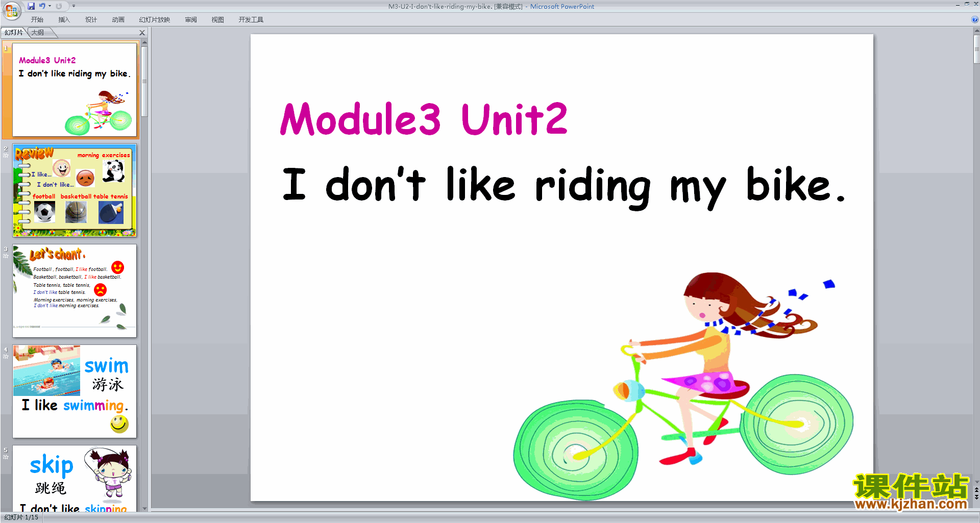Viewport: 980px width, 523px height.
Task: Restore down the PowerPoint window
Action: (x=967, y=5)
